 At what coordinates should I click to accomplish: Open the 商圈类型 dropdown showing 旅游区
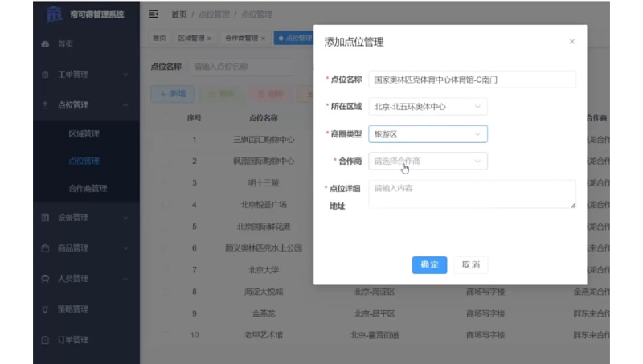tap(428, 134)
